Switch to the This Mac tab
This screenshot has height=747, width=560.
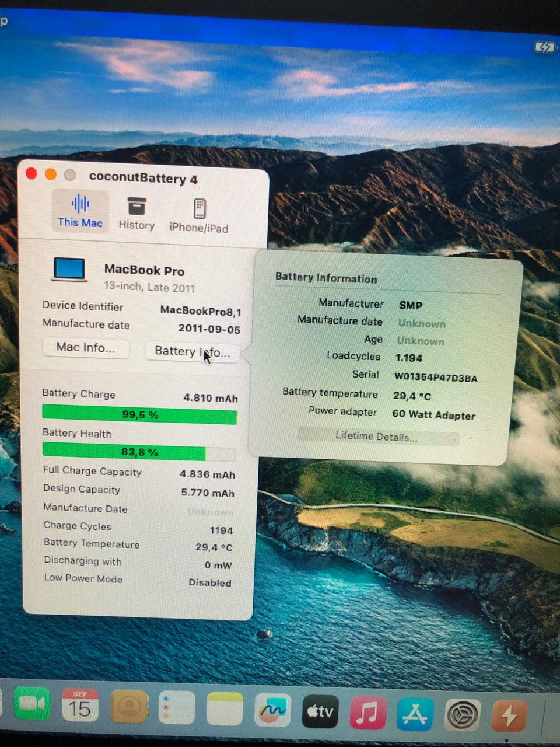coord(80,211)
